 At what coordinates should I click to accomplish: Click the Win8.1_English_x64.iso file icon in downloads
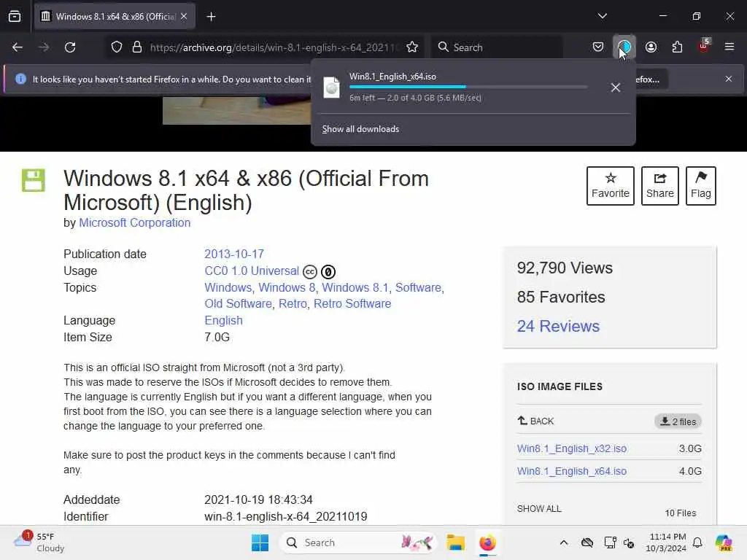pos(332,87)
